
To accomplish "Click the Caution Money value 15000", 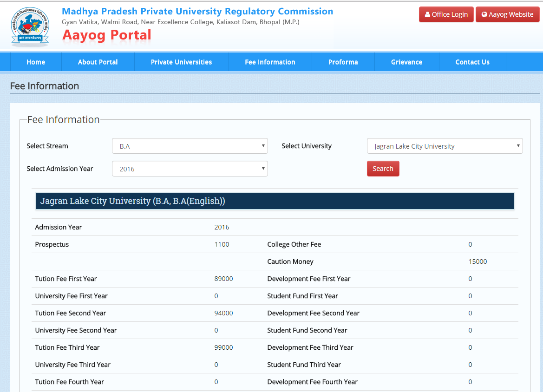I will pos(478,261).
